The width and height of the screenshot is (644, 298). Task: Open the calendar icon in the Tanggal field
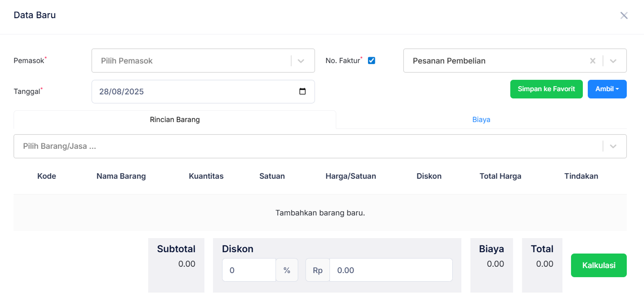tap(303, 91)
